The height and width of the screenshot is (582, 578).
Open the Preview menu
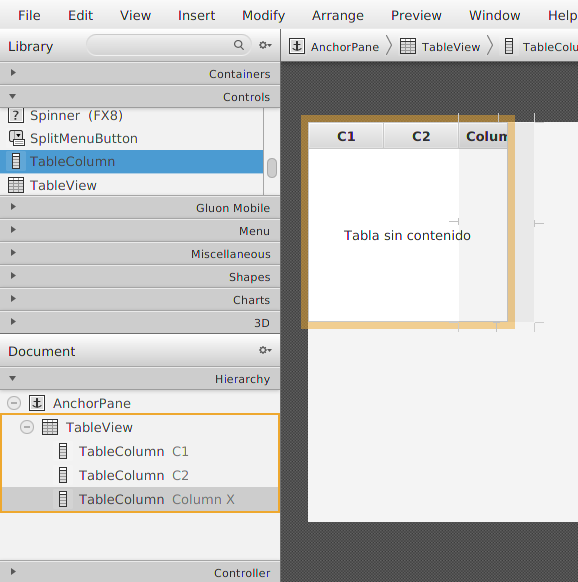point(416,15)
